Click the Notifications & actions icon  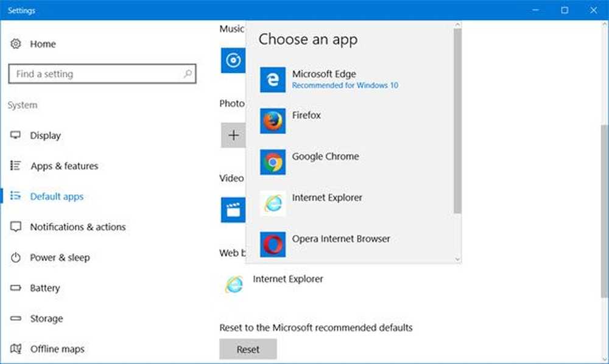pos(16,226)
